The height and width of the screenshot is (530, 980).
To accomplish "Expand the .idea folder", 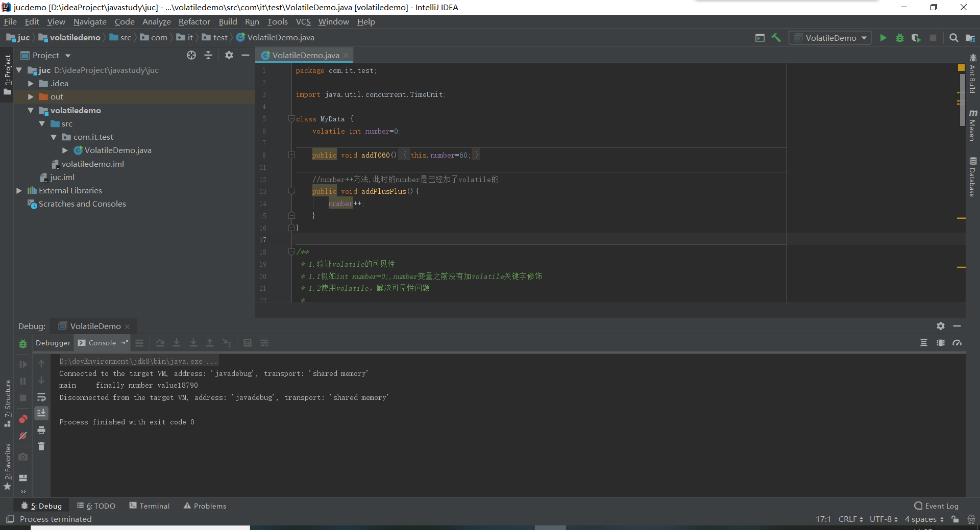I will tap(31, 83).
